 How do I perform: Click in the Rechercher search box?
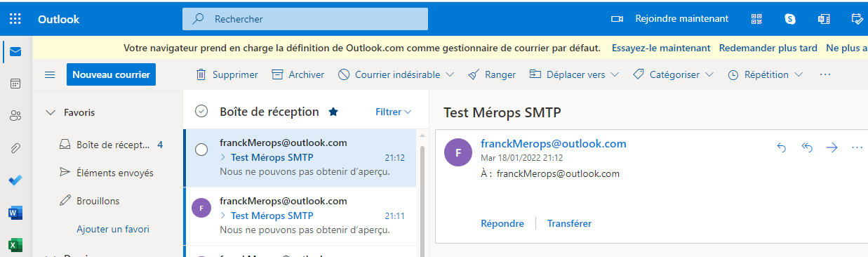click(305, 19)
